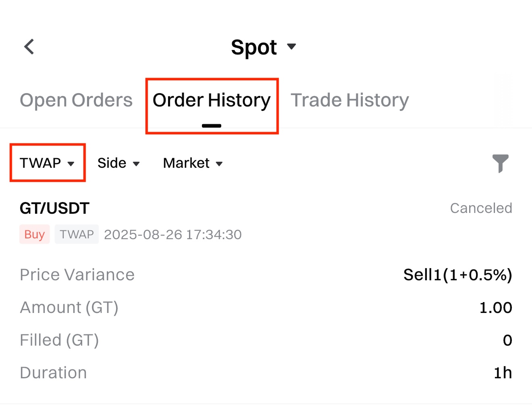Tap the back arrow icon
532x415 pixels.
point(29,47)
